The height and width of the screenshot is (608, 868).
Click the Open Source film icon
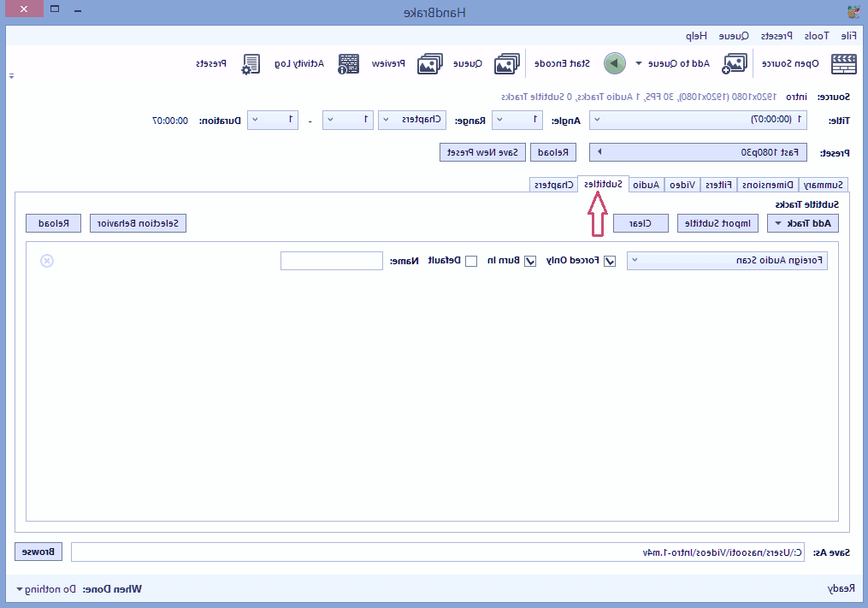pyautogui.click(x=843, y=63)
